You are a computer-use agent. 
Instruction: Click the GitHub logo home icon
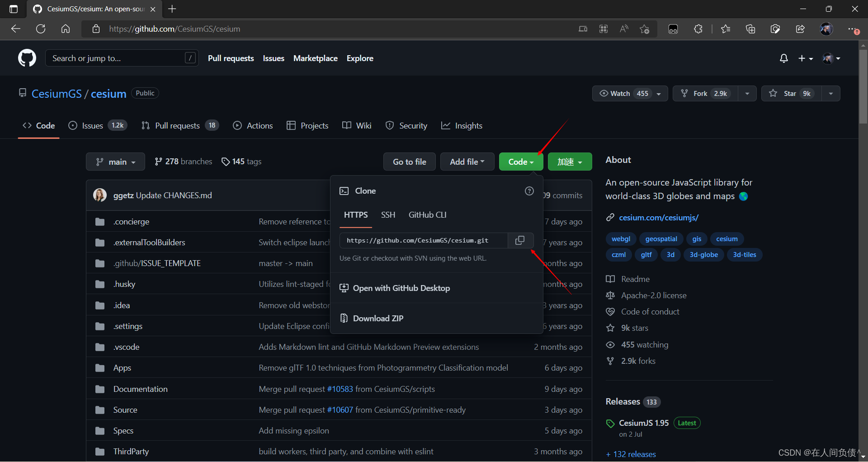click(27, 58)
